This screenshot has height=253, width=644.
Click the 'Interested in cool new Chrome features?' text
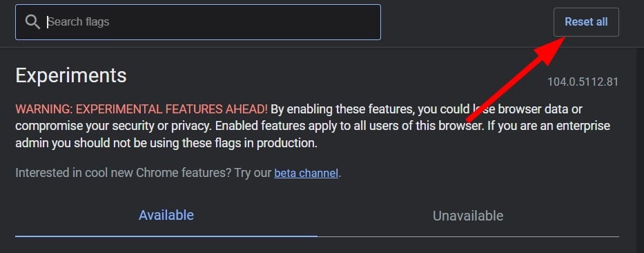click(124, 173)
